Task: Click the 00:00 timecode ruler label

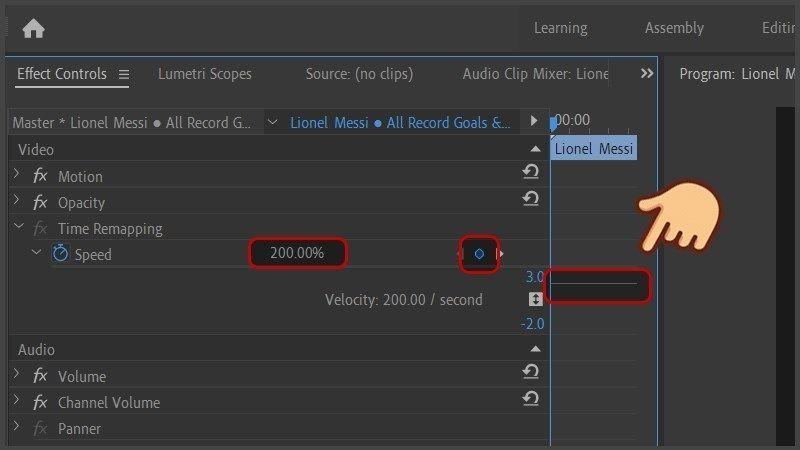Action: 573,120
